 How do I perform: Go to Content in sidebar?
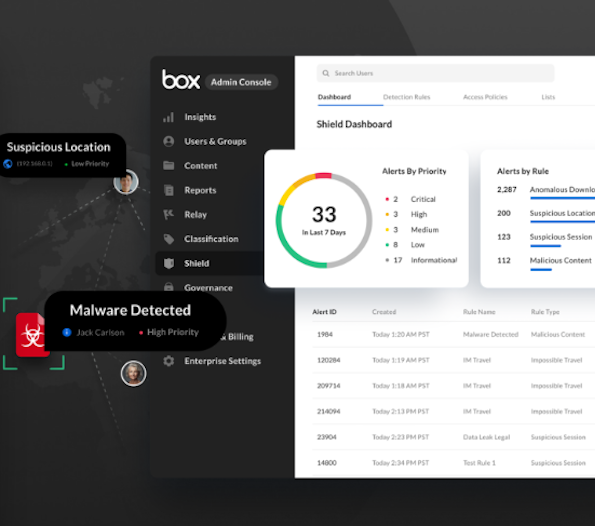pos(201,166)
